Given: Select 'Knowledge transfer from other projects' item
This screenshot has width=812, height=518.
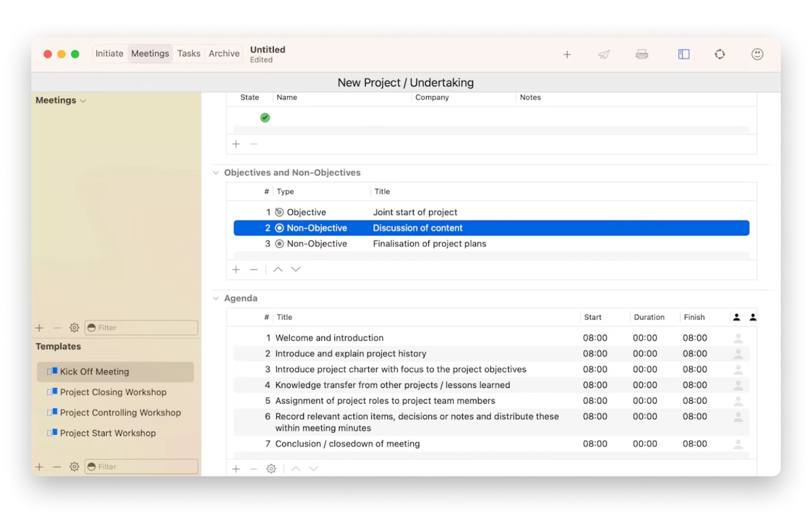Looking at the screenshot, I should point(491,385).
